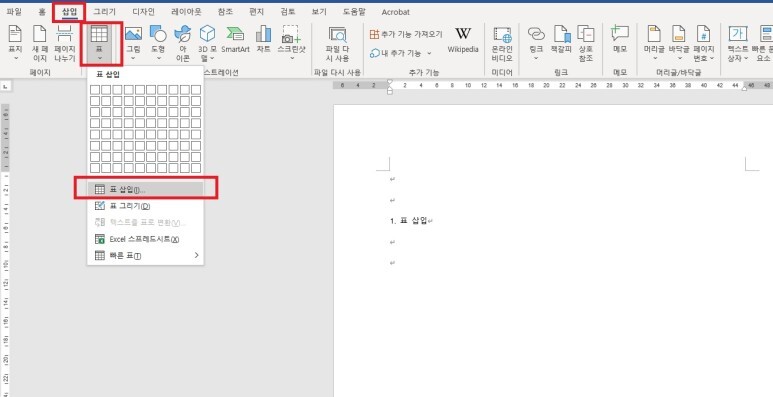Open the 표 (Table) button in ribbon
The width and height of the screenshot is (773, 397).
click(x=100, y=43)
